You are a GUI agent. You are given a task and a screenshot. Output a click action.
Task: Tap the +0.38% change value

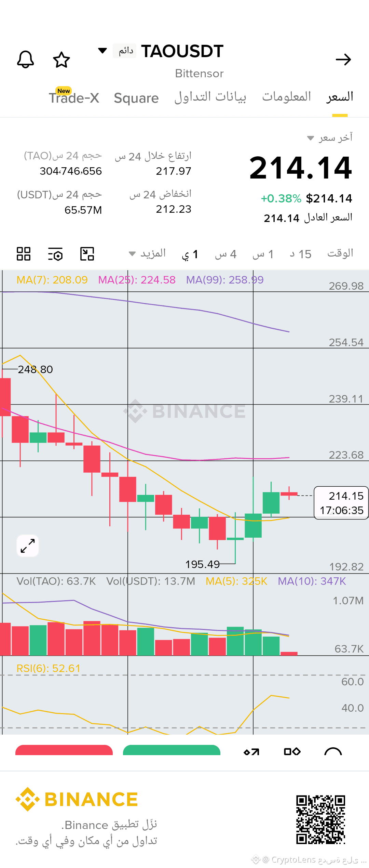[281, 198]
